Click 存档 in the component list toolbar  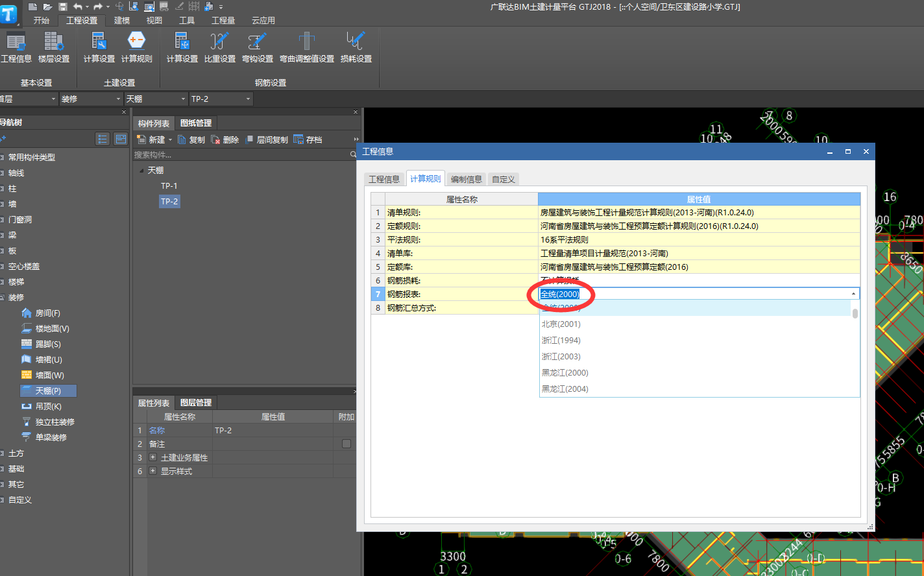[308, 139]
